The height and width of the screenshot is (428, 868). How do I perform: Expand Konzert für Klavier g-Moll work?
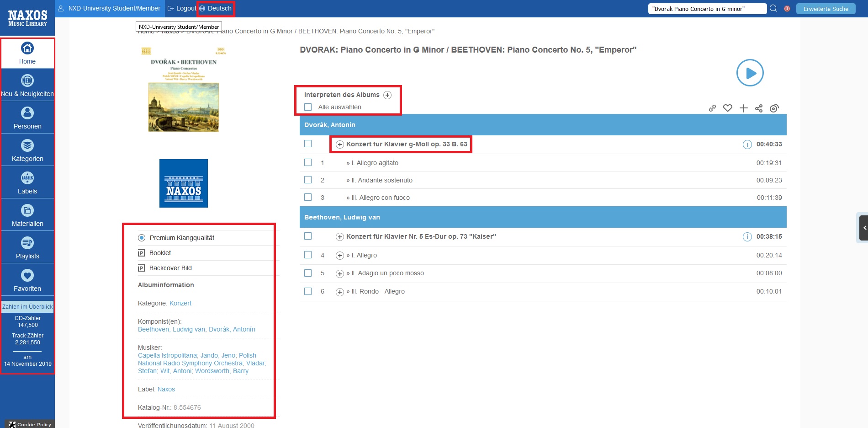pyautogui.click(x=339, y=144)
